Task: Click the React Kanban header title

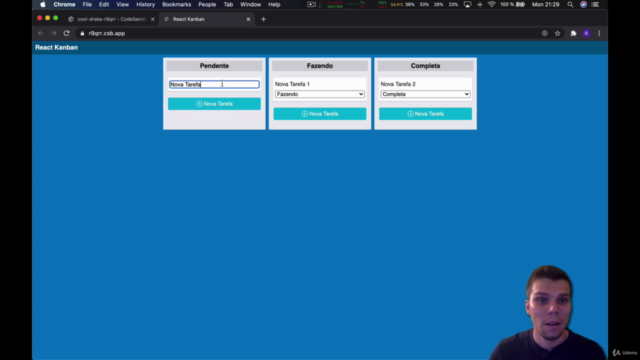Action: [56, 47]
